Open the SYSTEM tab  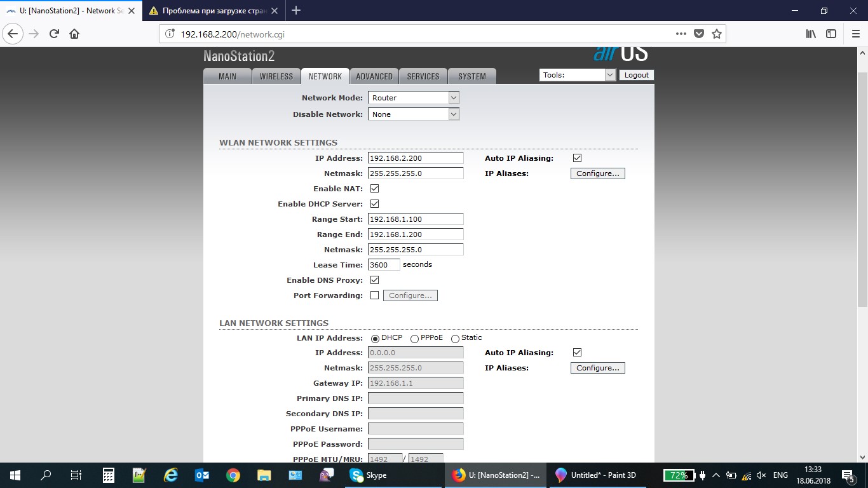472,76
